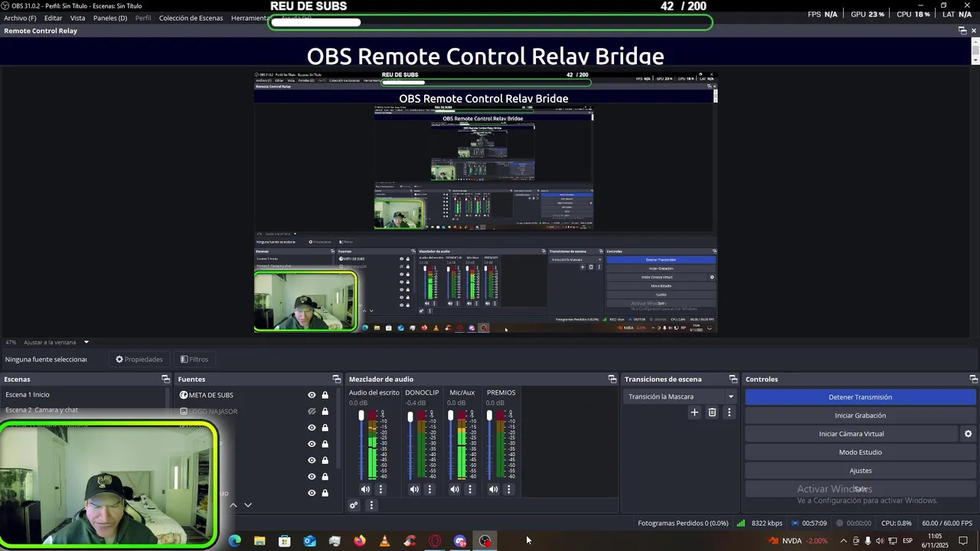Open Ajustes settings

(x=861, y=471)
